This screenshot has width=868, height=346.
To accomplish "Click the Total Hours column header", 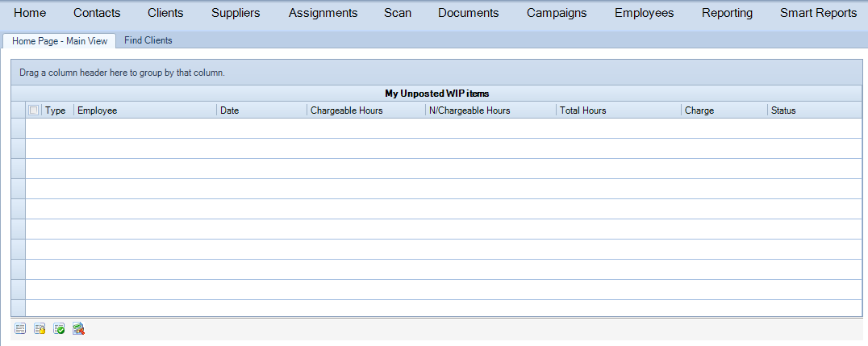I will [619, 110].
